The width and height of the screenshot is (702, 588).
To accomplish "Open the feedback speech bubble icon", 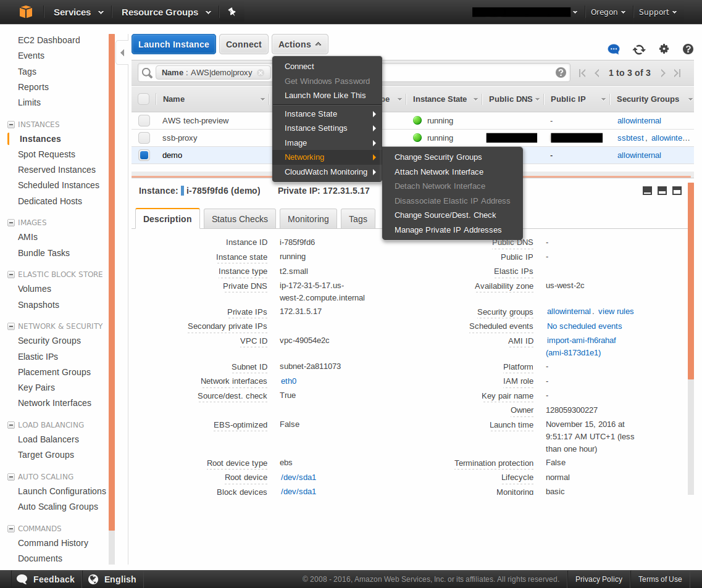I will pyautogui.click(x=613, y=49).
